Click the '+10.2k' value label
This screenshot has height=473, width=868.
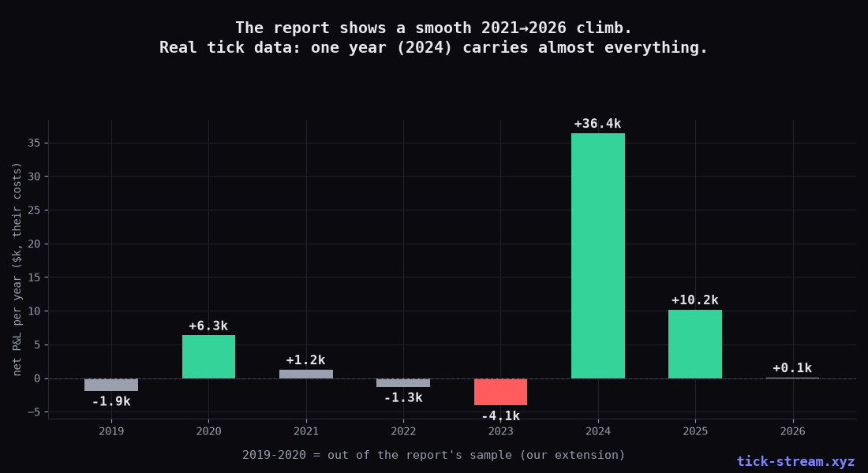coord(694,300)
